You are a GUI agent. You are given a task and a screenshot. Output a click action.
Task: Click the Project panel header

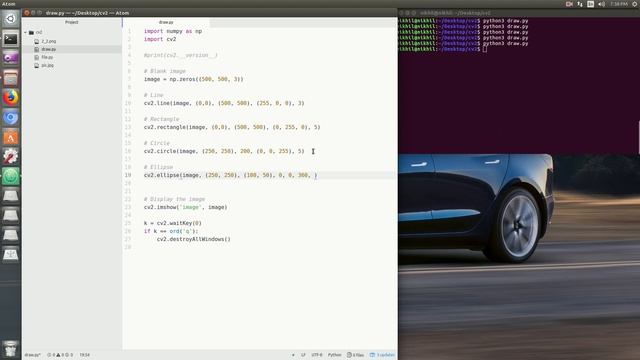72,22
